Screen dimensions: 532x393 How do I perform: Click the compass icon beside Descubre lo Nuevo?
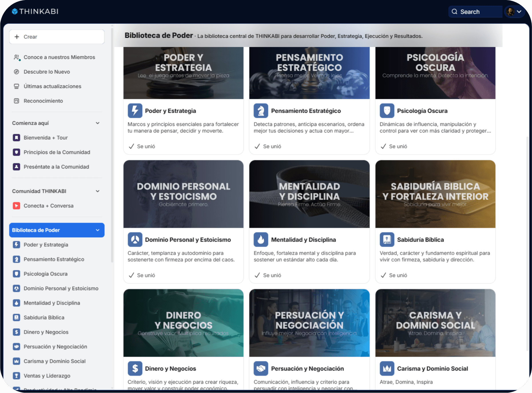click(17, 72)
